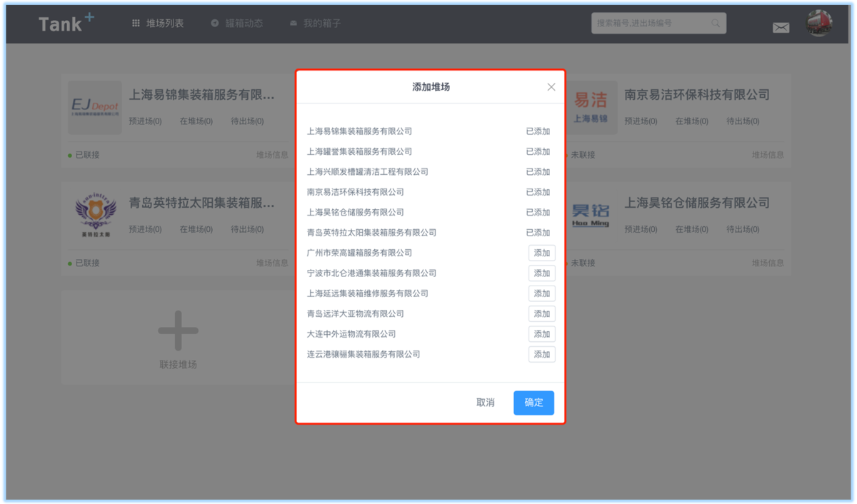Confirm with the 确定 button
The width and height of the screenshot is (857, 504).
[533, 403]
